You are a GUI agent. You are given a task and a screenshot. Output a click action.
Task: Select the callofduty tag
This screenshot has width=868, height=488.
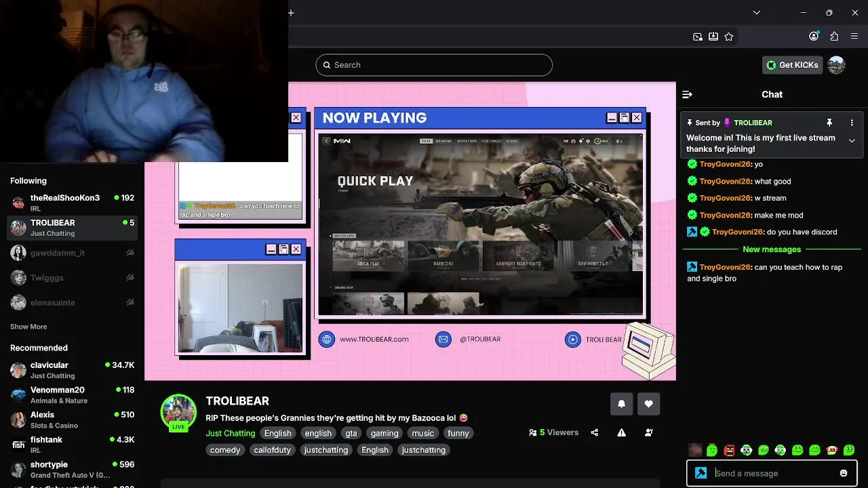coord(272,450)
